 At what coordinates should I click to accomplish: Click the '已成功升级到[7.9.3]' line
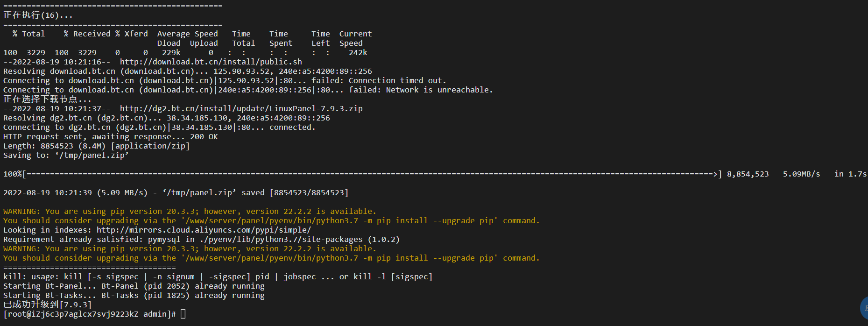[48, 305]
